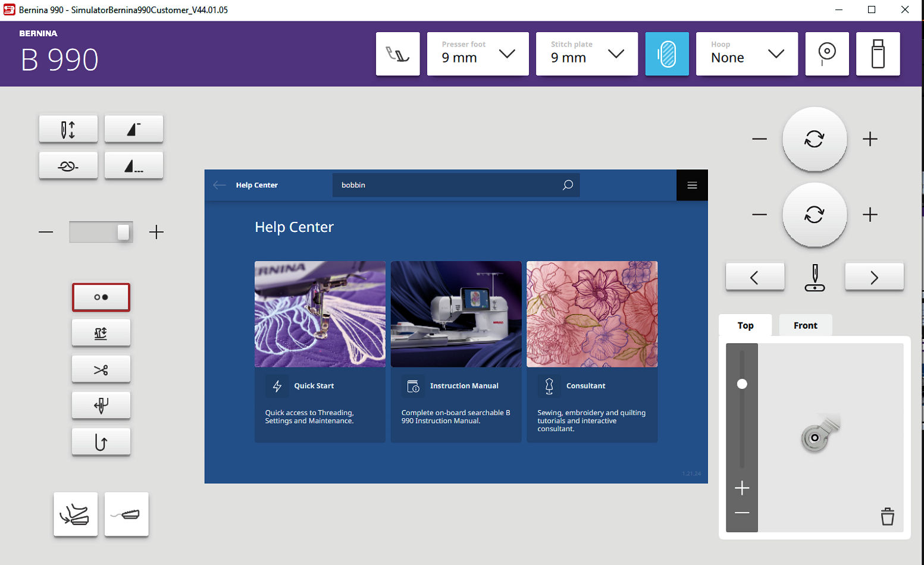Viewport: 924px width, 565px height.
Task: Click the bobbin icon in the header
Action: pos(827,54)
